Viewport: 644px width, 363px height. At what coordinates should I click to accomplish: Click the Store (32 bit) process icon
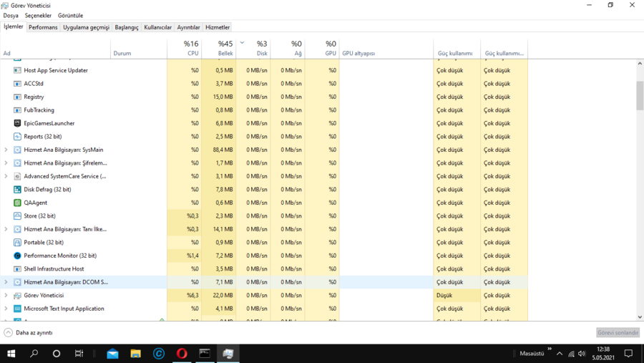click(x=17, y=216)
